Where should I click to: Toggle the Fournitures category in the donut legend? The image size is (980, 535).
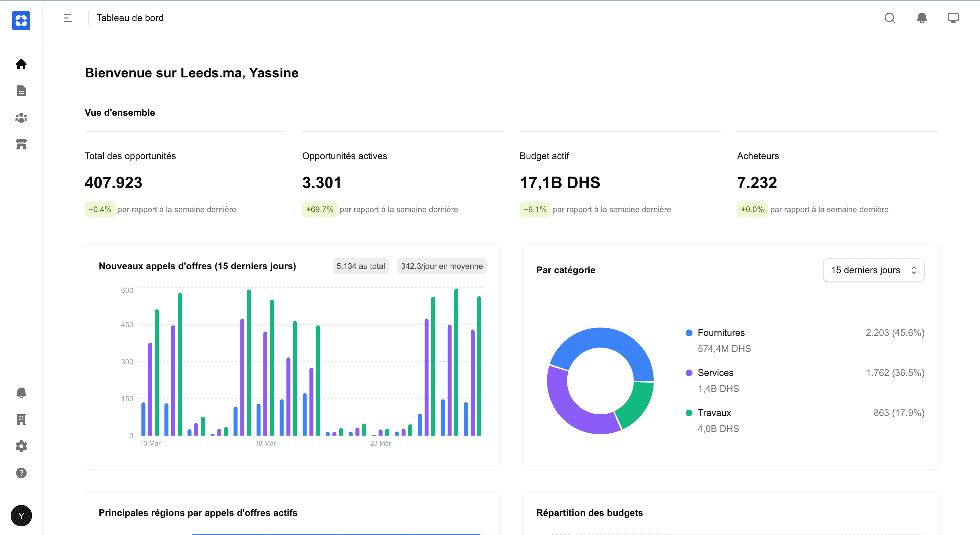(x=720, y=333)
